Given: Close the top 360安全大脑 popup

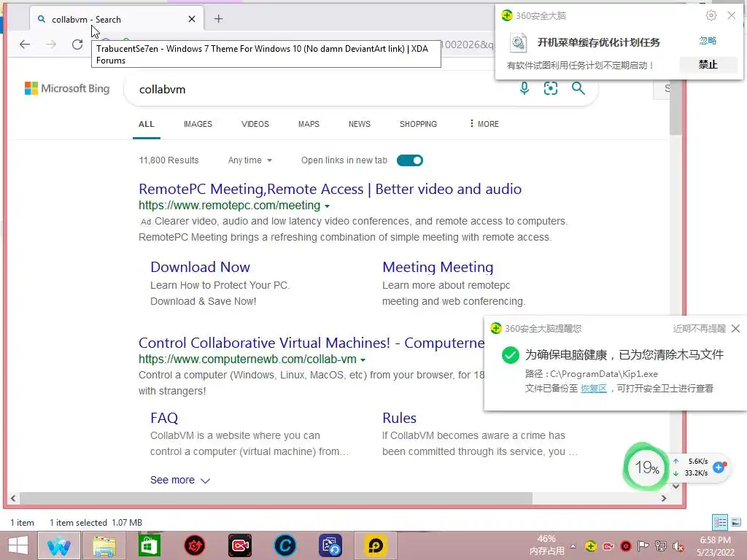Looking at the screenshot, I should 731,16.
